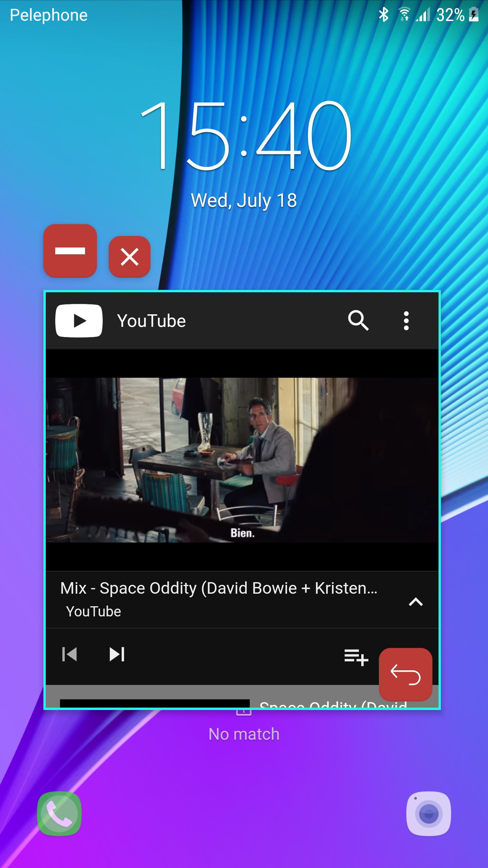Skip to the previous track
The image size is (488, 868).
(70, 654)
